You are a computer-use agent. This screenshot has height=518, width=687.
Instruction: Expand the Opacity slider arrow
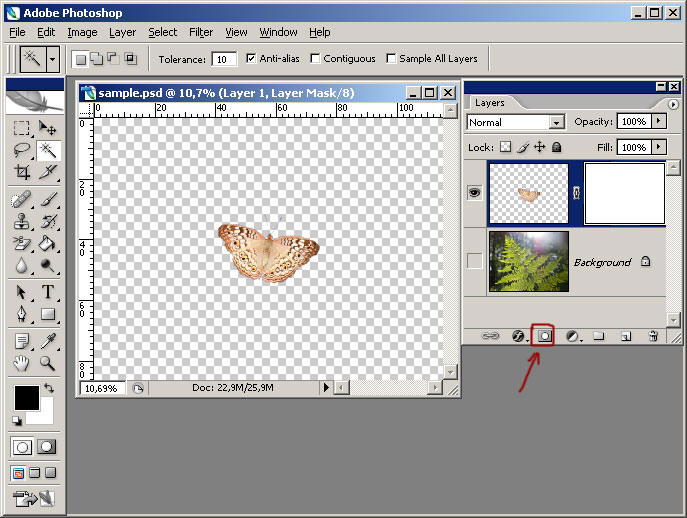[x=658, y=122]
